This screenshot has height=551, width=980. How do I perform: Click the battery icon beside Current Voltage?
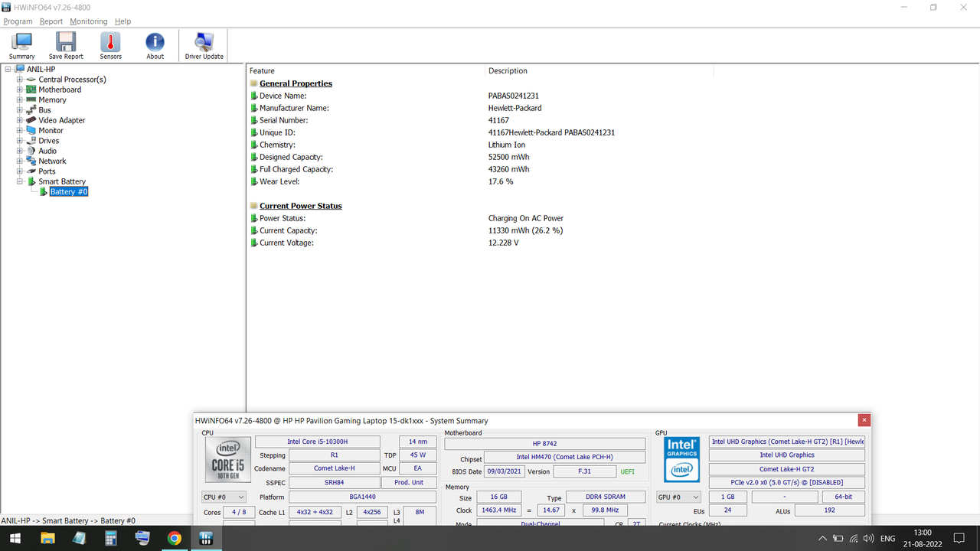[x=254, y=243]
